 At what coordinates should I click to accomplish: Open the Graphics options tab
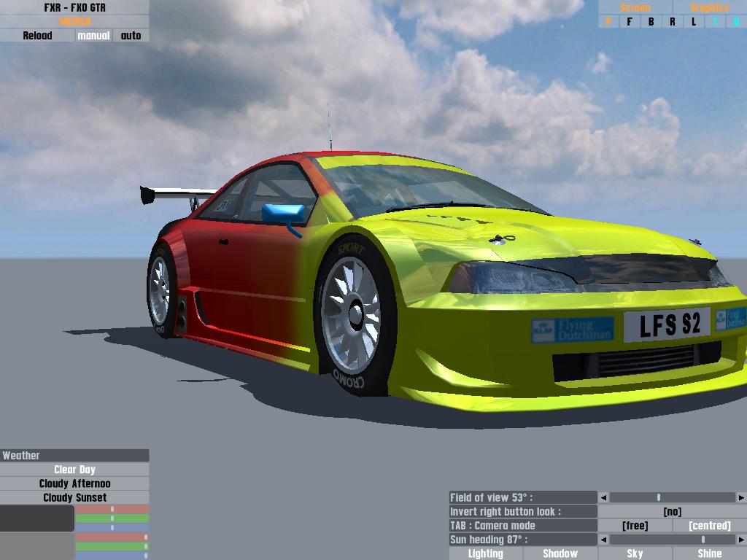[x=710, y=7]
